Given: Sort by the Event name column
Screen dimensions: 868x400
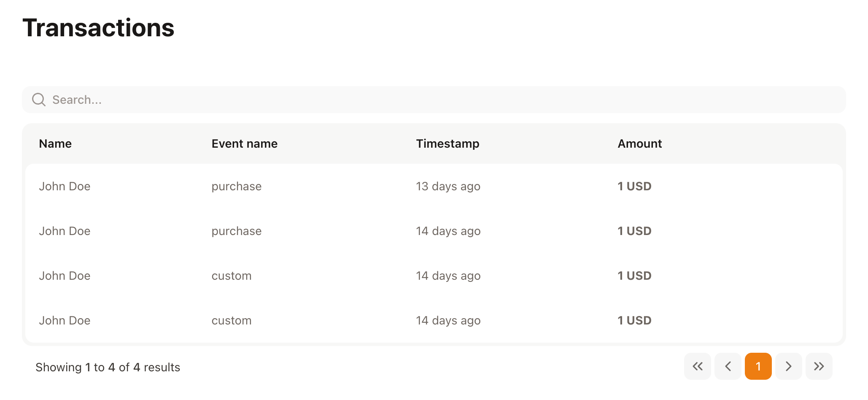Looking at the screenshot, I should 244,143.
